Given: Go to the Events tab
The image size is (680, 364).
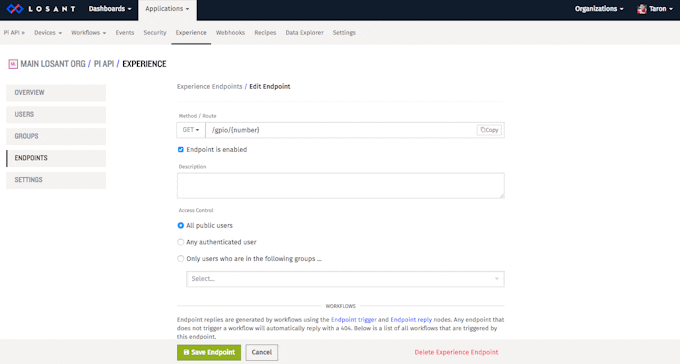Looking at the screenshot, I should tap(125, 33).
